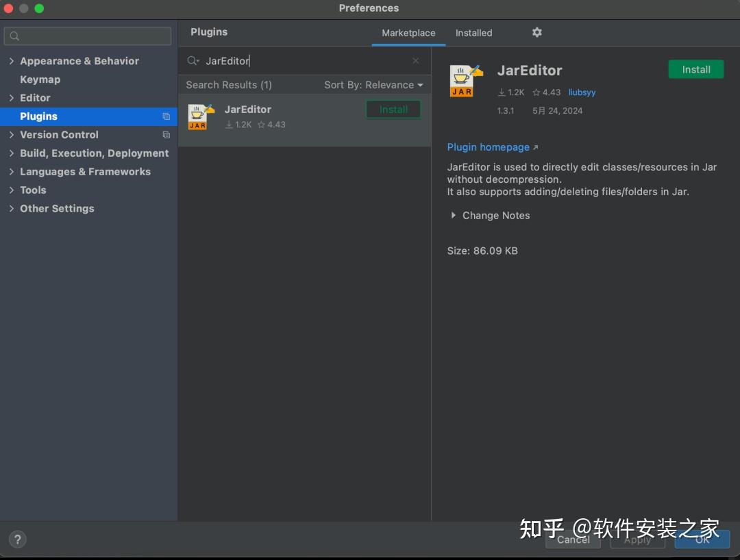Install JarEditor from the search results list

click(x=393, y=110)
